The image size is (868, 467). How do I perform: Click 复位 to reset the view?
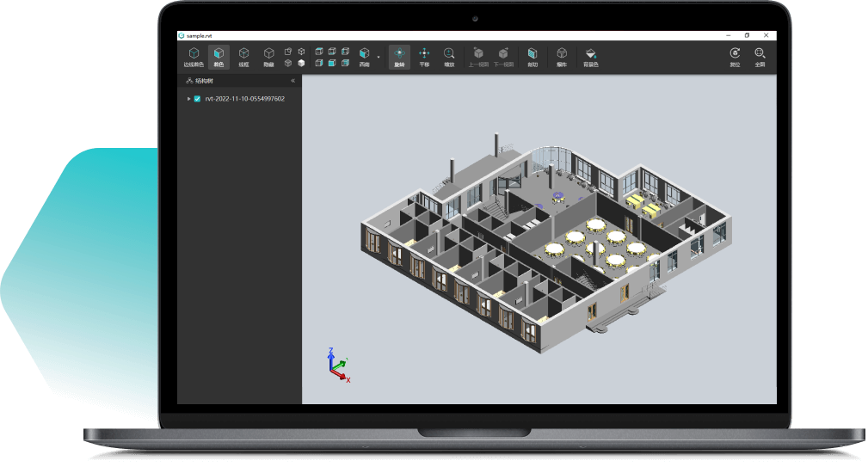[735, 57]
